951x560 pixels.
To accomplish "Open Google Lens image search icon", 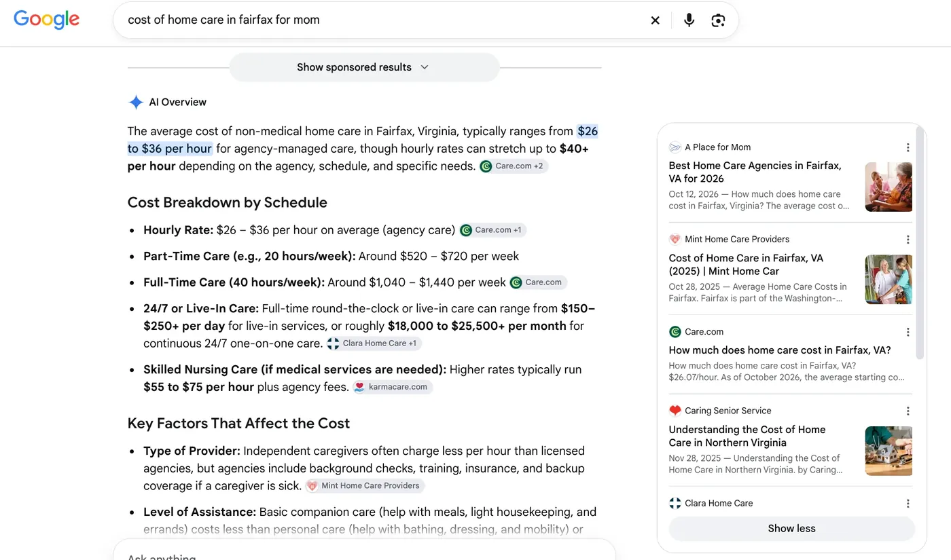I will [x=718, y=20].
